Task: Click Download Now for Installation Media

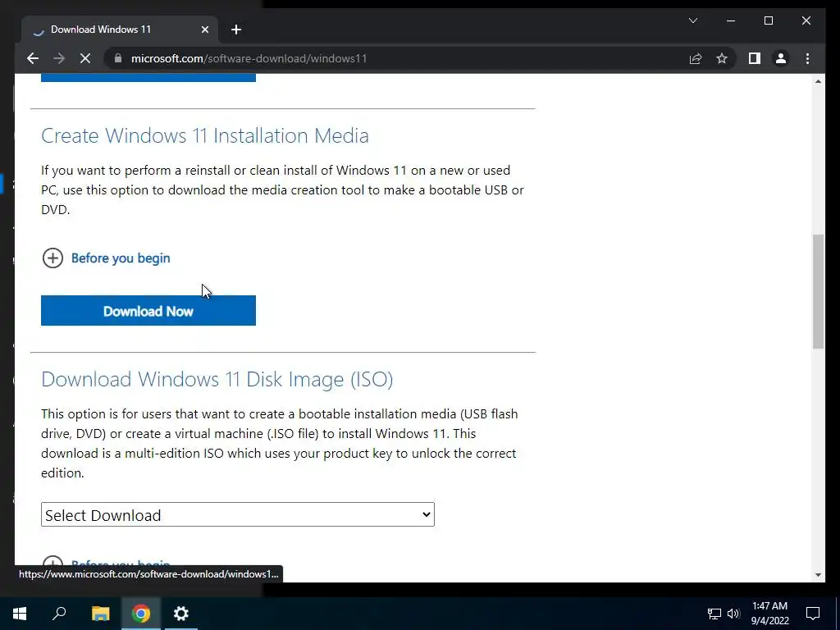Action: coord(148,311)
